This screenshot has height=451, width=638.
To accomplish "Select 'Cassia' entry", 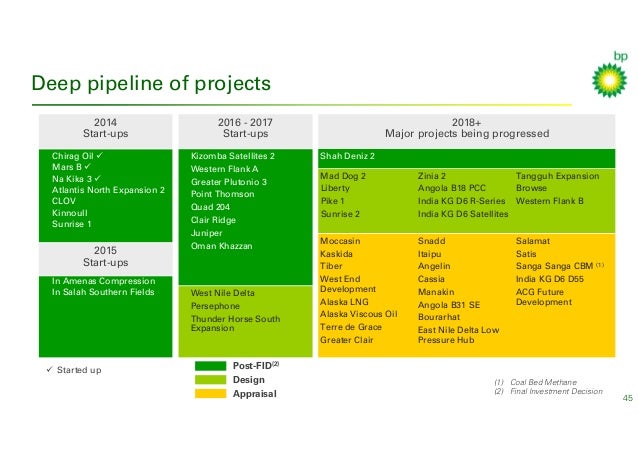I will point(431,279).
